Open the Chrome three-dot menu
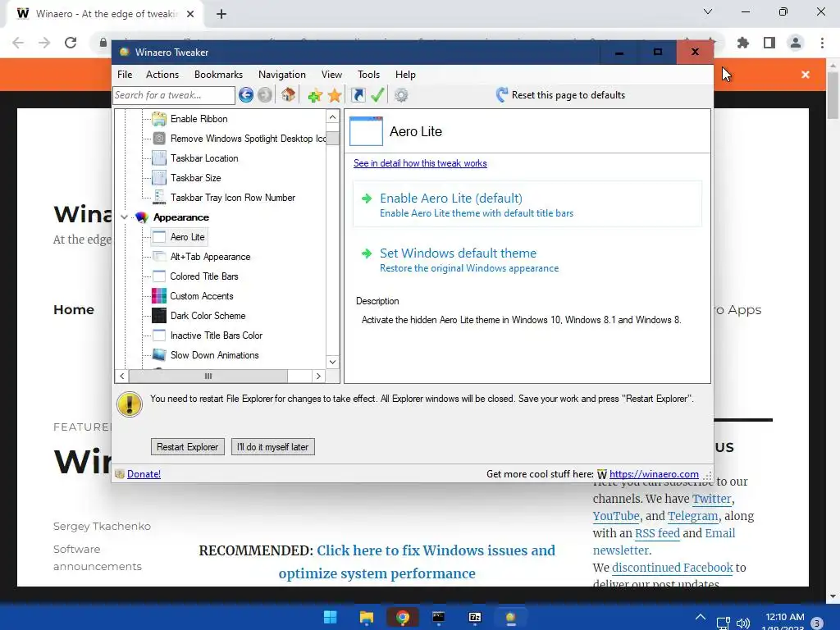The image size is (840, 630). coord(822,43)
